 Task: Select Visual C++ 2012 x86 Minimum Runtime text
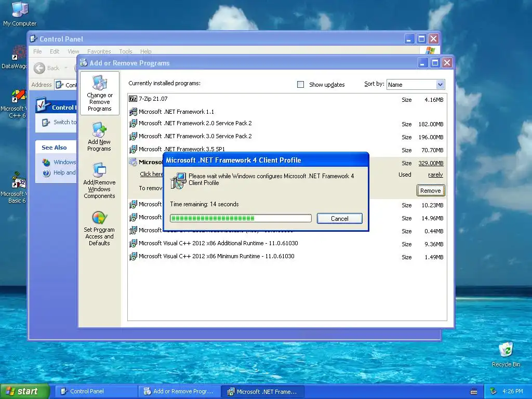[217, 256]
